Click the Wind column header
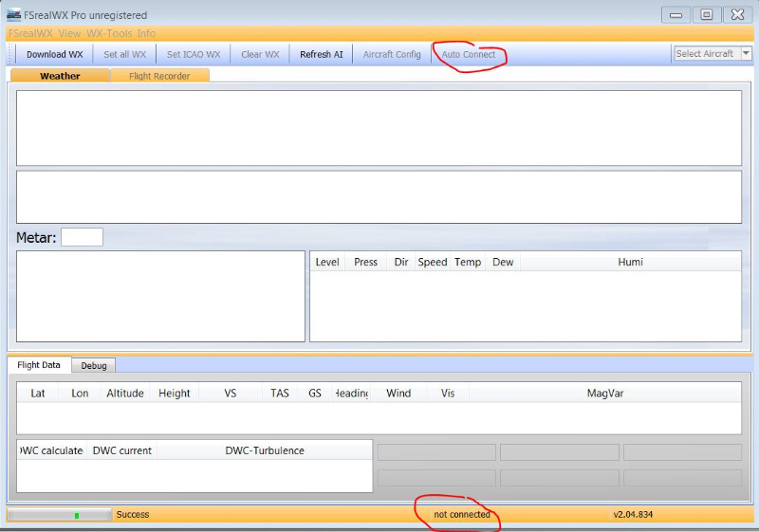This screenshot has height=532, width=759. pyautogui.click(x=398, y=394)
